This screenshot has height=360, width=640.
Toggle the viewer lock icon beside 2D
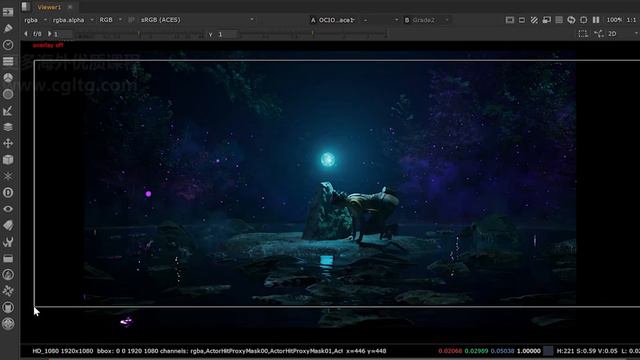(599, 34)
